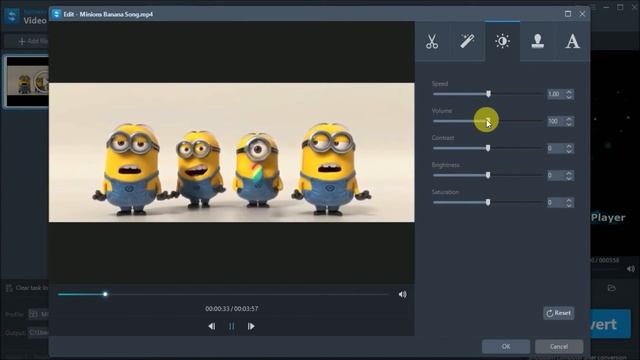Screen dimensions: 640x360
Task: Open the Subtitle text tab
Action: (572, 41)
